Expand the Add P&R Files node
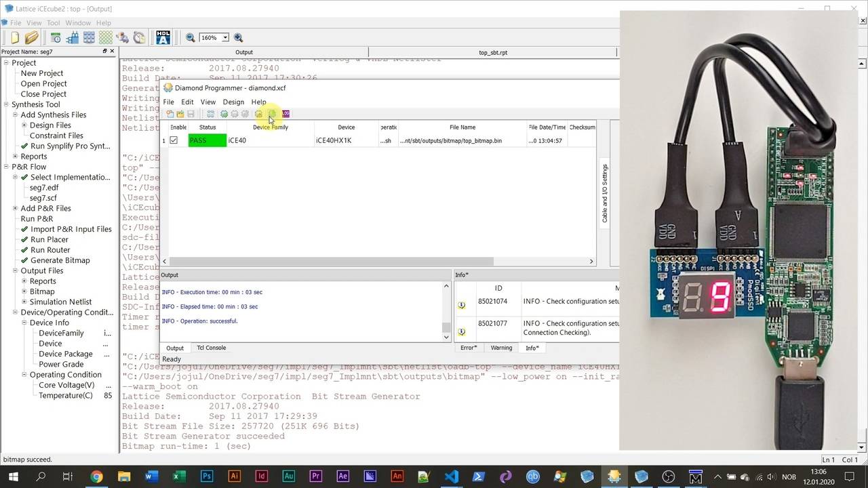 point(15,209)
